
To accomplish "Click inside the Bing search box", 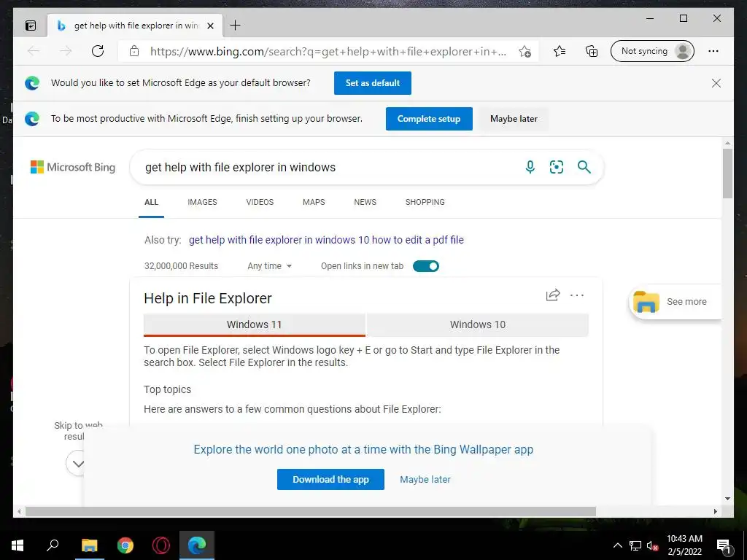I will pyautogui.click(x=329, y=167).
